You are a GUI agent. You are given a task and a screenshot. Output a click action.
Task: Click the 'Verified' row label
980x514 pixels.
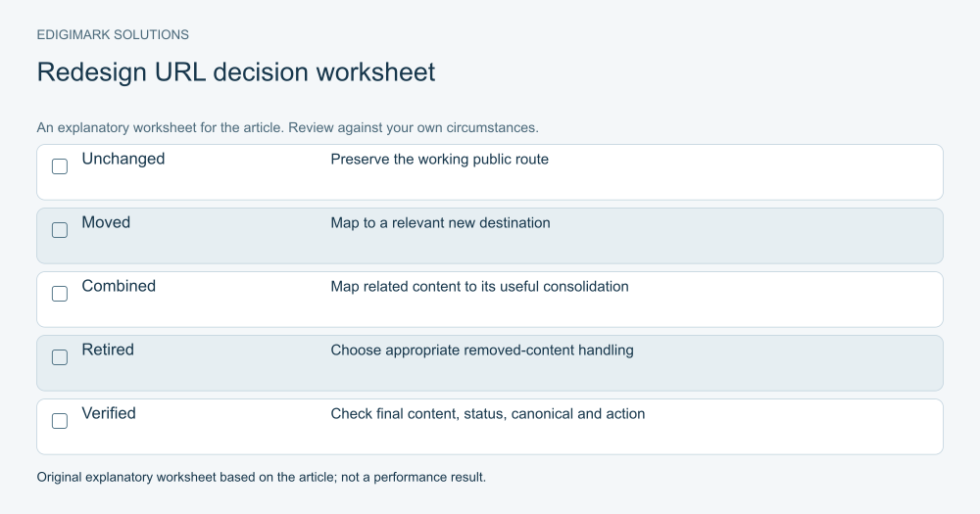coord(109,413)
